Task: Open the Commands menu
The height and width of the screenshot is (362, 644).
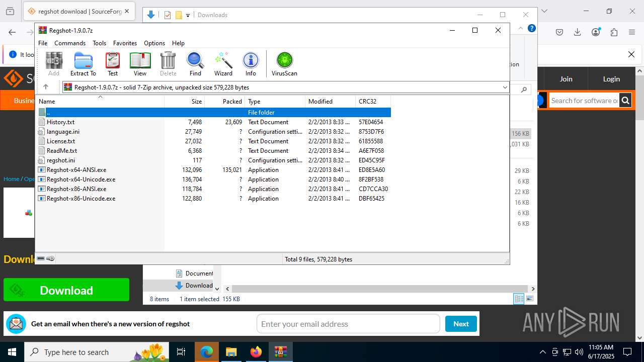Action: (x=70, y=43)
